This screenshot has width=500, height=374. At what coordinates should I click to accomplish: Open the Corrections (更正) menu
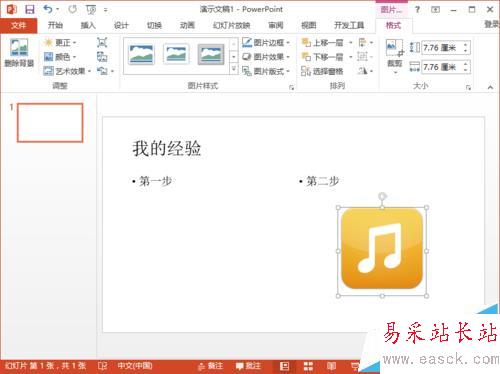(x=60, y=43)
